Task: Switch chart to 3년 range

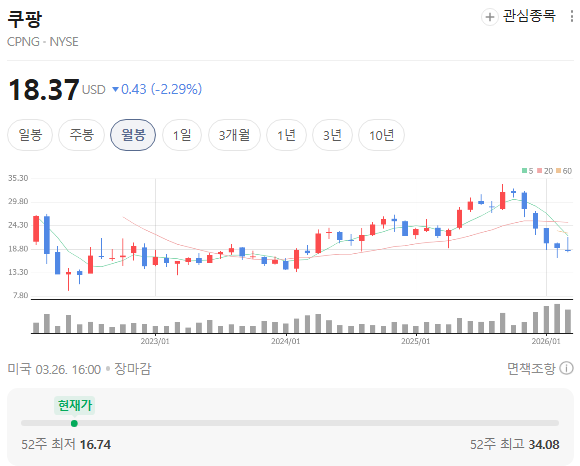Action: click(x=332, y=135)
